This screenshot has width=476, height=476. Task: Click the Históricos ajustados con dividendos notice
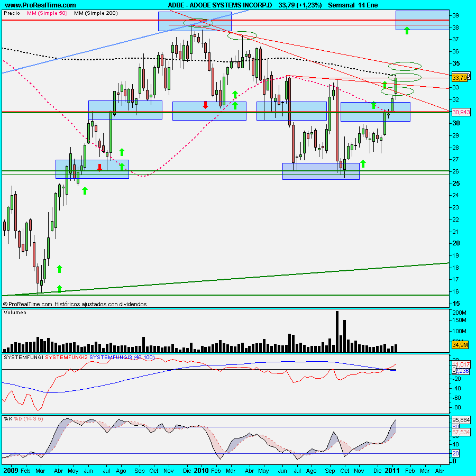100,304
